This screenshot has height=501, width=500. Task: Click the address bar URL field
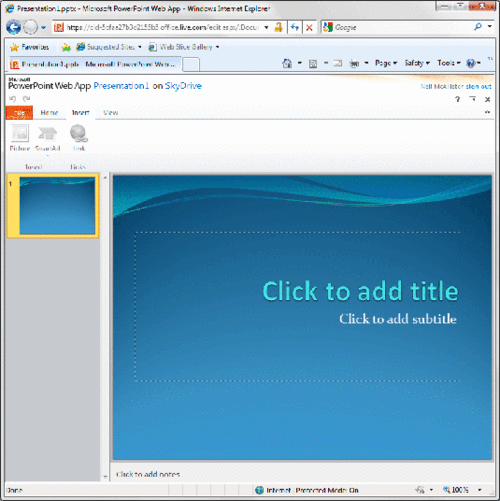(163, 27)
